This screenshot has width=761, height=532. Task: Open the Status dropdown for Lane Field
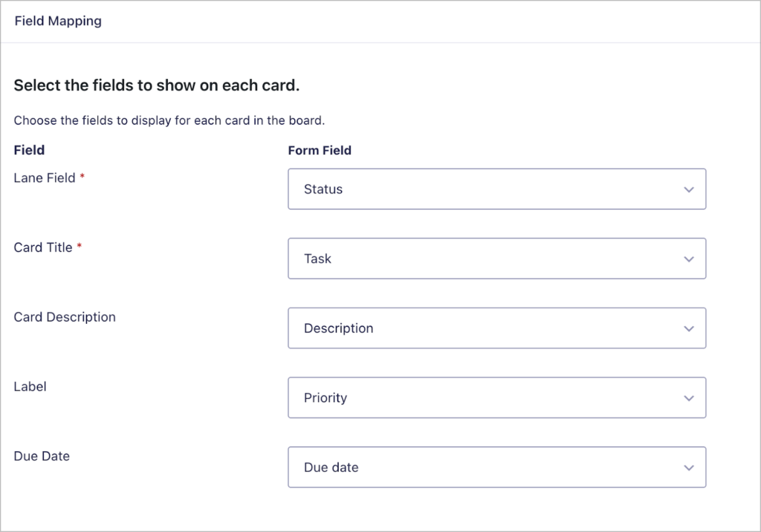coord(496,189)
